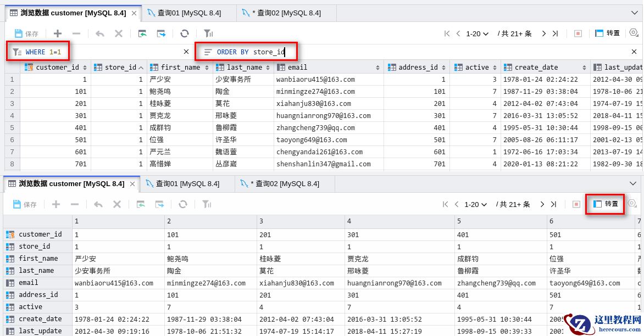Go to first page in upper panel

[447, 33]
